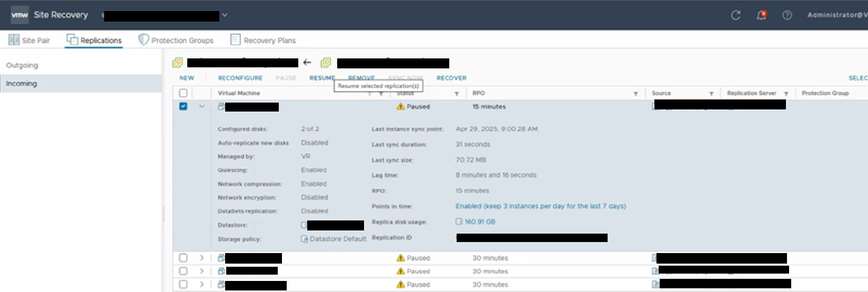868x292 pixels.
Task: Click the Site Pair tab icon
Action: coord(14,40)
